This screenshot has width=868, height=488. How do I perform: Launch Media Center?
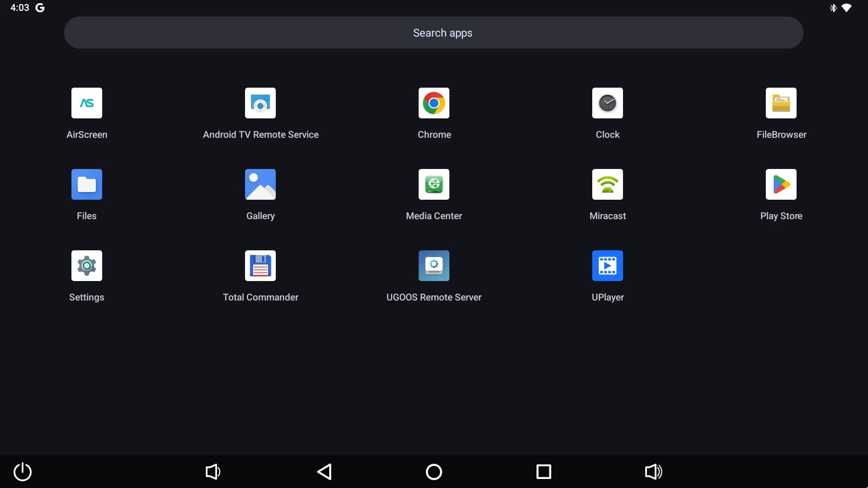(434, 184)
